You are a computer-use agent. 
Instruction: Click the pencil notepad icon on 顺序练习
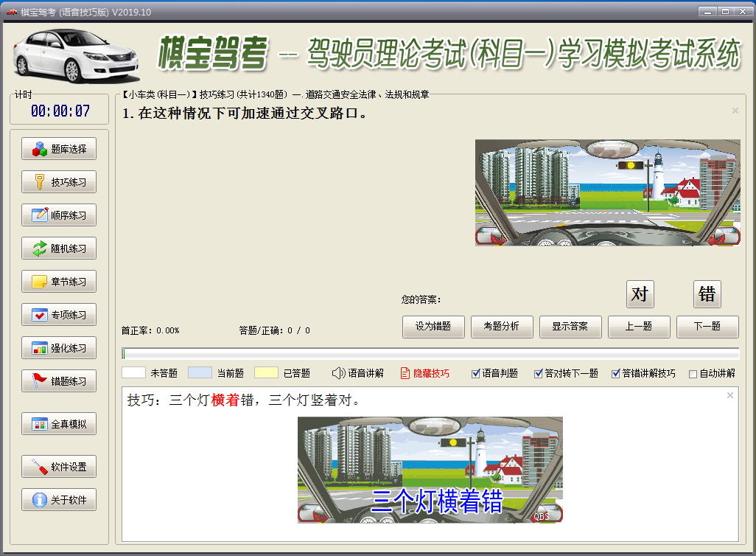[x=40, y=215]
